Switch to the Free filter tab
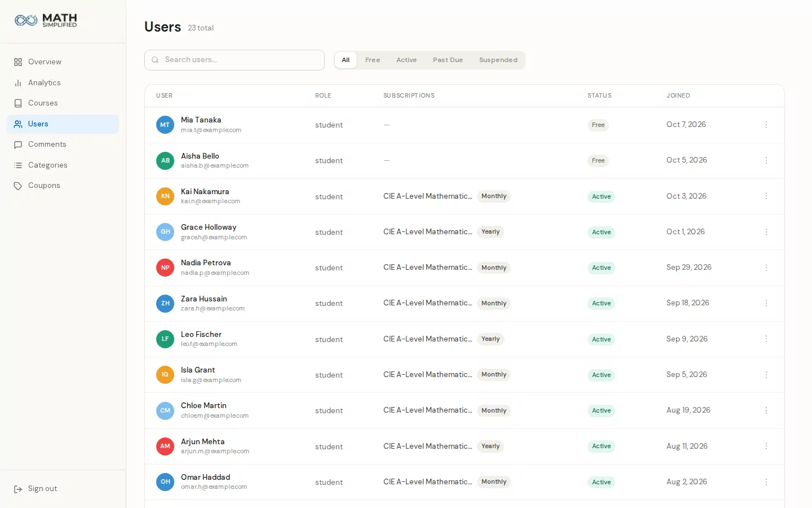Viewport: 812px width, 508px height. [x=373, y=60]
